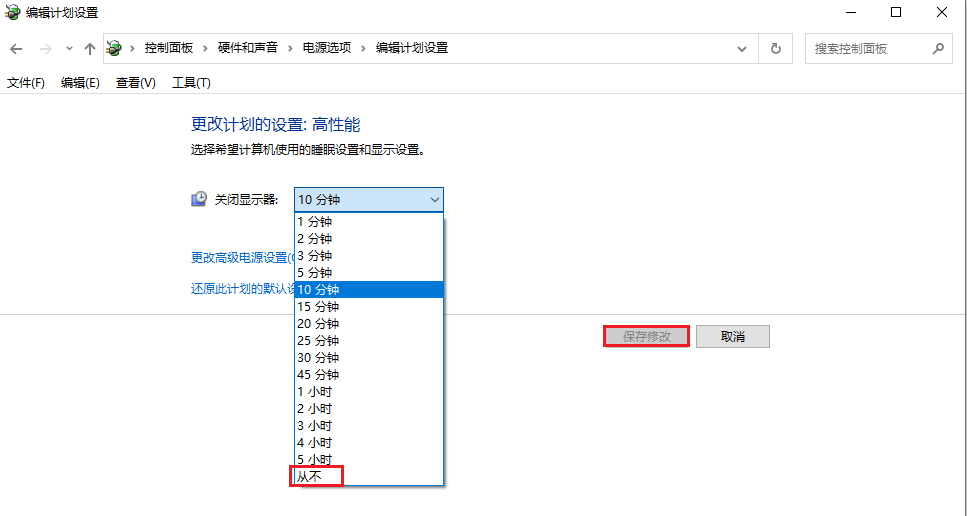The image size is (967, 516).
Task: Select 从不 in the dropdown list
Action: click(x=316, y=476)
